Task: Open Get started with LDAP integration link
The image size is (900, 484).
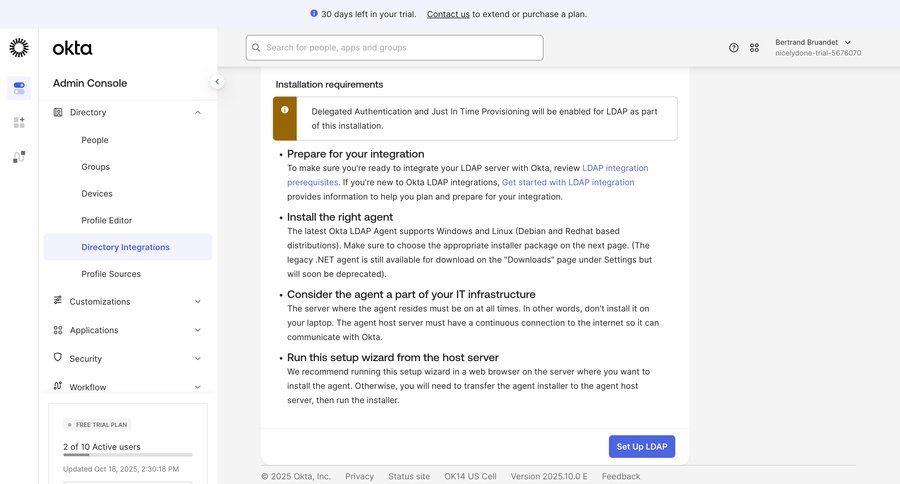Action: pyautogui.click(x=568, y=183)
